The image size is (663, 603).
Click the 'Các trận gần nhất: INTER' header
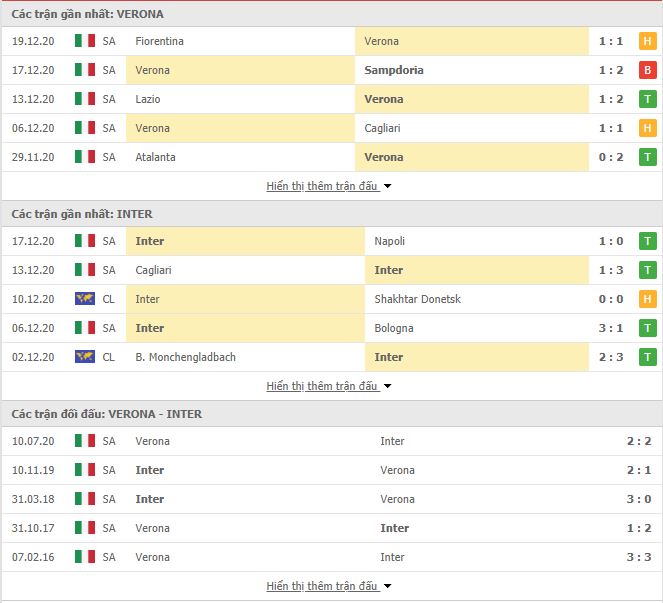82,214
